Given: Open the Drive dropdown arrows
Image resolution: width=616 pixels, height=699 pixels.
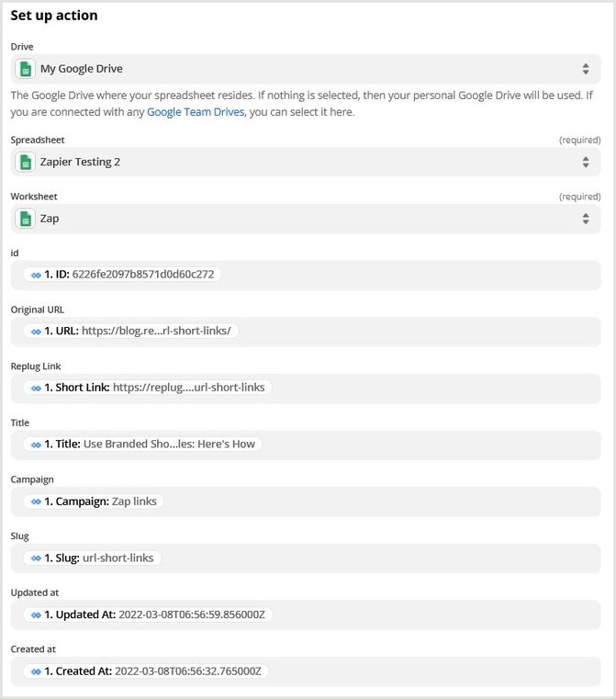Looking at the screenshot, I should coord(586,69).
